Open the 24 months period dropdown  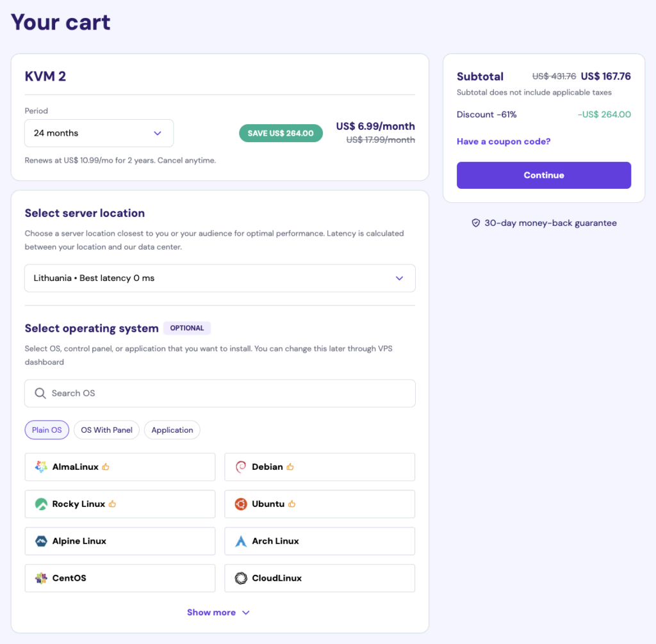pyautogui.click(x=99, y=133)
